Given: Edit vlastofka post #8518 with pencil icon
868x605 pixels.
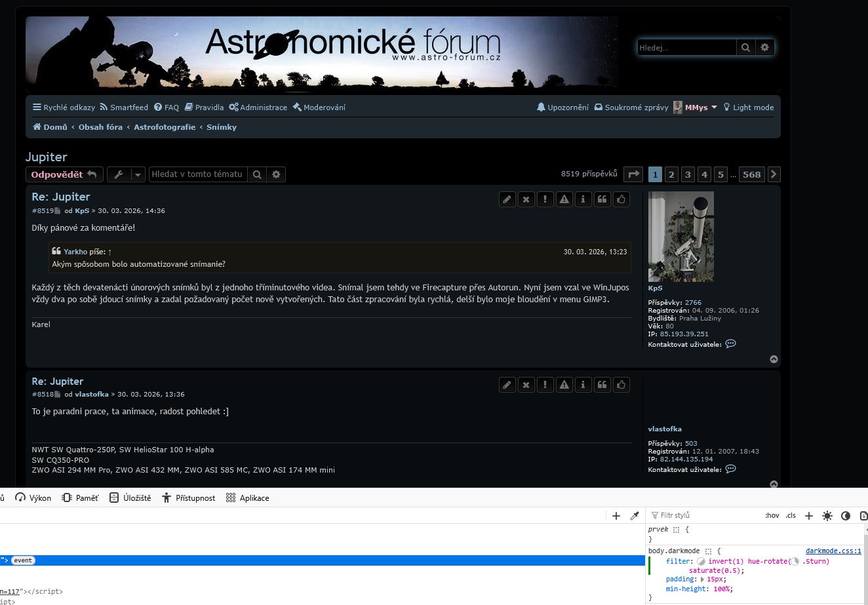Looking at the screenshot, I should click(x=507, y=385).
